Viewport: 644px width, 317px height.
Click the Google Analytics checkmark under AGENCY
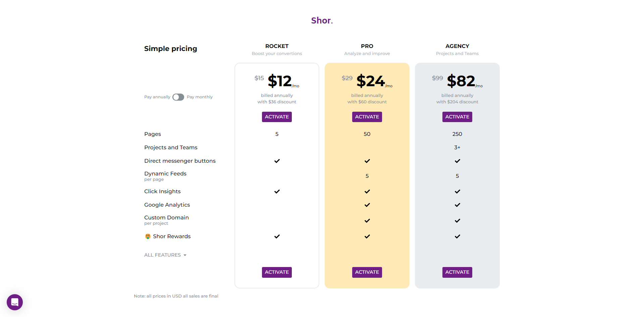coord(457,205)
